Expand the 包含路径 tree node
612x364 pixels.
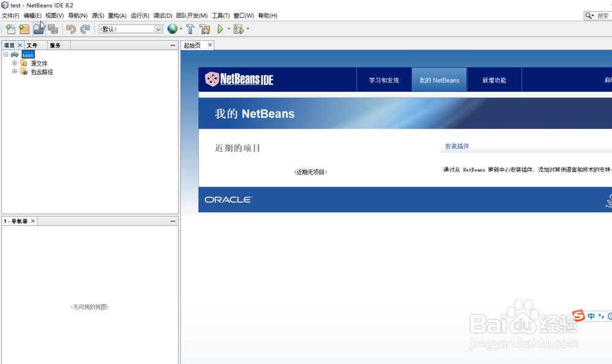[15, 72]
